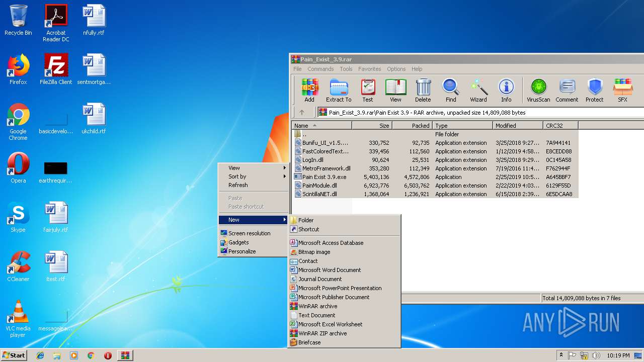Select the FileZilla Client desktop icon
Image resolution: width=644 pixels, height=362 pixels.
[56, 69]
